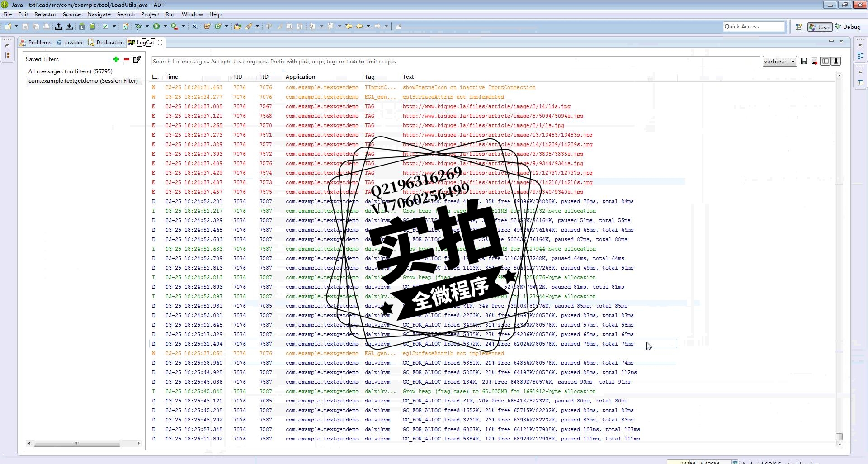Click the Open Perspective icon
Viewport: 868px width, 464px height.
click(799, 27)
